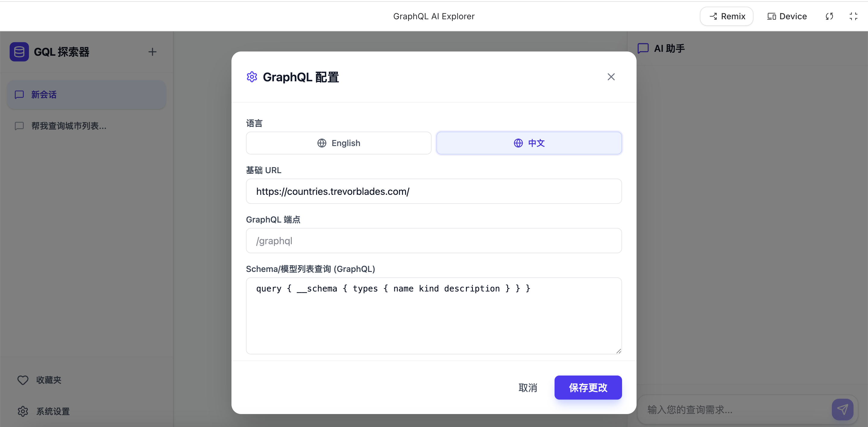
Task: Open system settings gear icon
Action: 23,411
